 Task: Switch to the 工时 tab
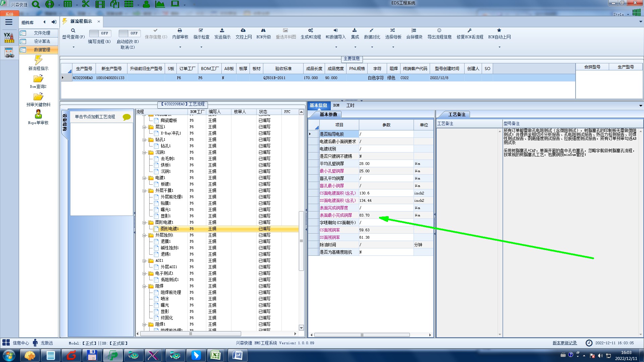coord(350,105)
